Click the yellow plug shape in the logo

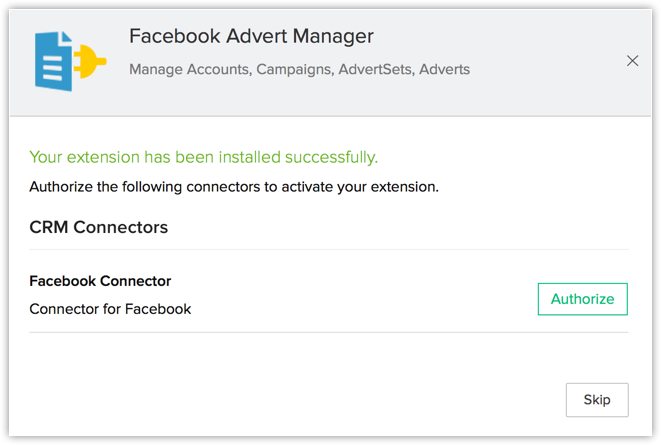pos(90,65)
